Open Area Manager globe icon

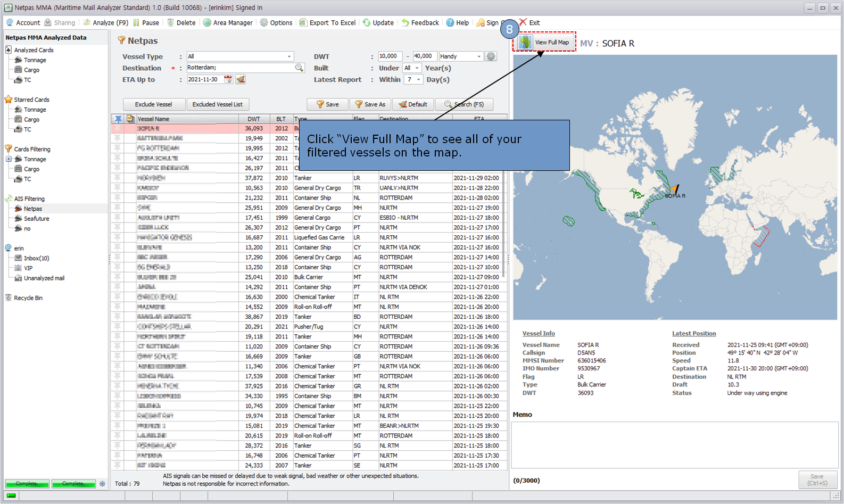tap(207, 22)
